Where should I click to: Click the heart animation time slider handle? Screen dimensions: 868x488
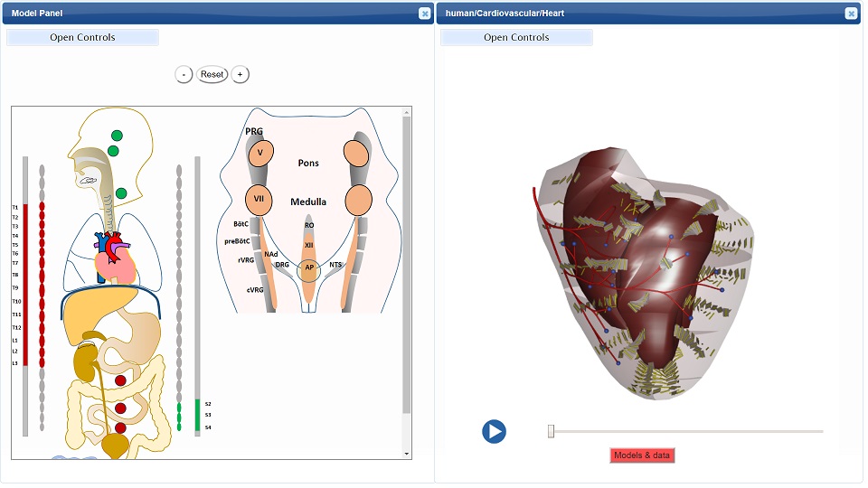(x=551, y=431)
